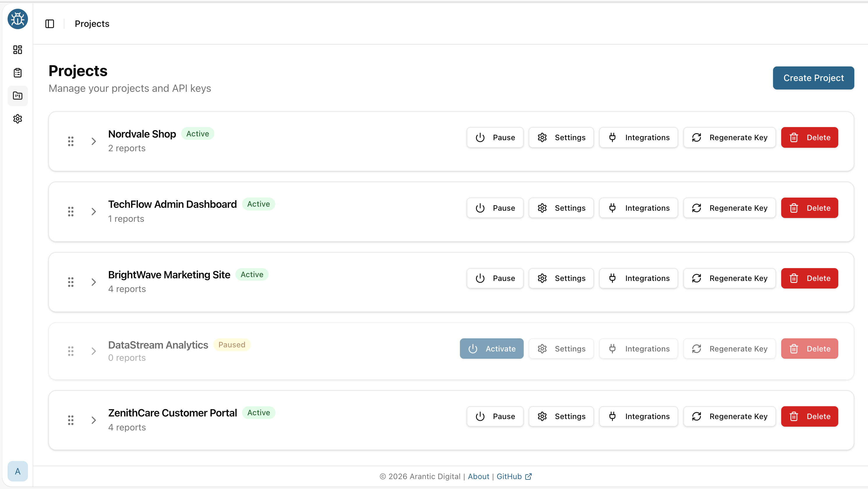Pause the Nordvale Shop project
Screen dimensions: 868x489
[495, 137]
